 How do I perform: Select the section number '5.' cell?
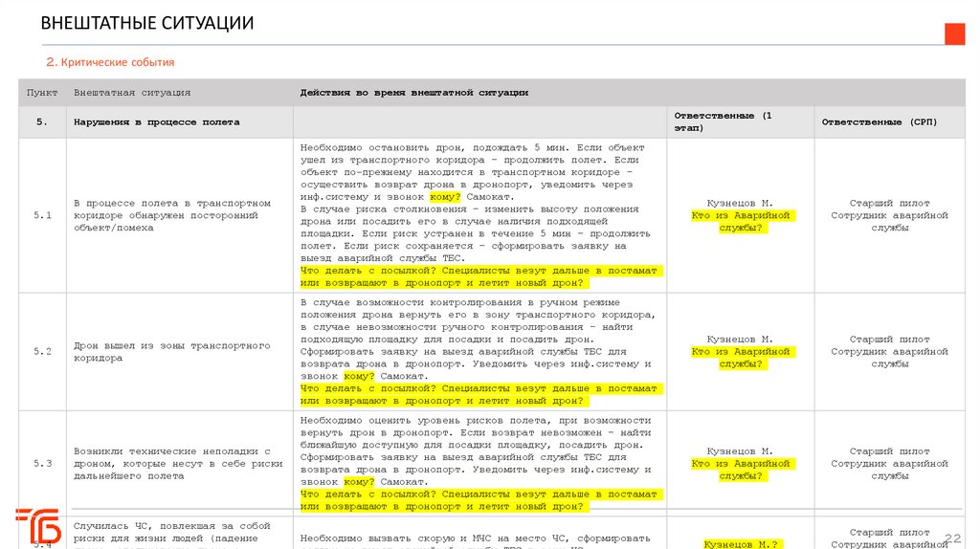click(42, 121)
